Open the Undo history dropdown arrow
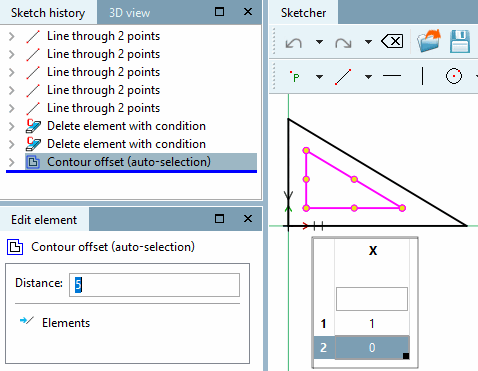Screen dimensions: 478x371 (319, 42)
